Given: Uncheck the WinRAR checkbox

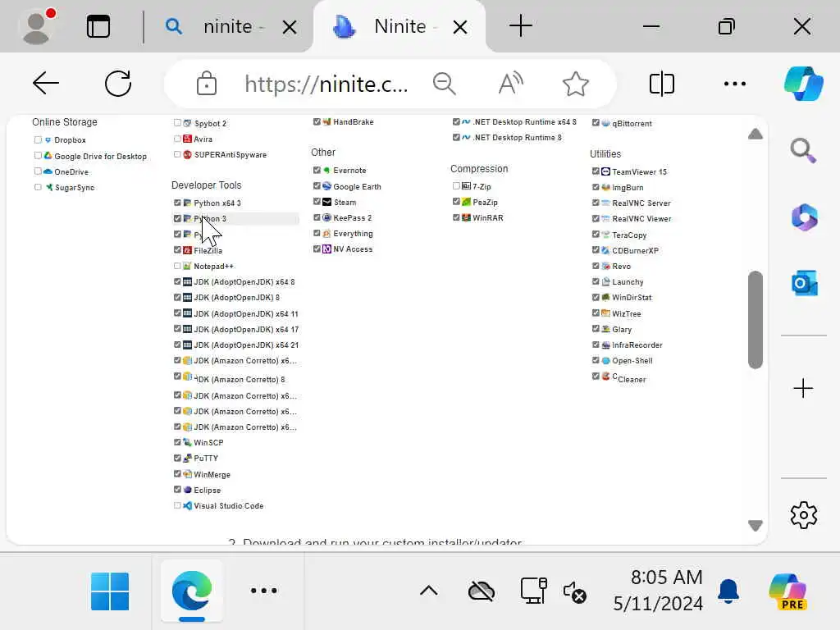Looking at the screenshot, I should (456, 217).
